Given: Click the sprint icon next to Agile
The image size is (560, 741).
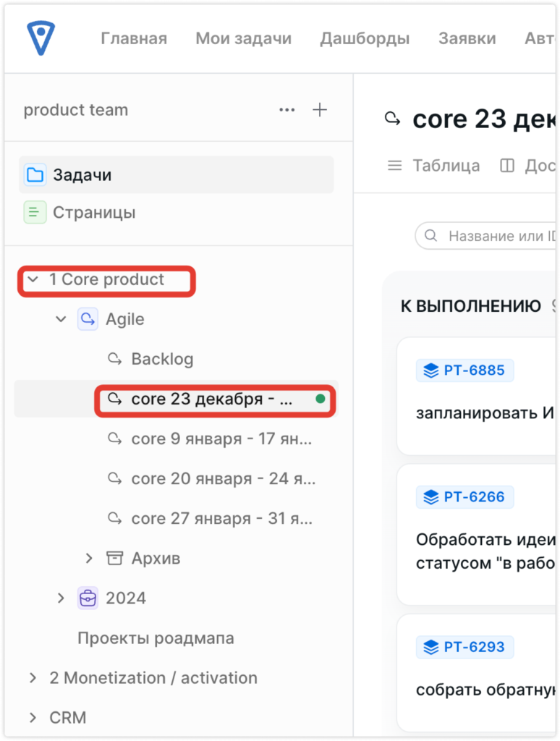Looking at the screenshot, I should pos(88,318).
